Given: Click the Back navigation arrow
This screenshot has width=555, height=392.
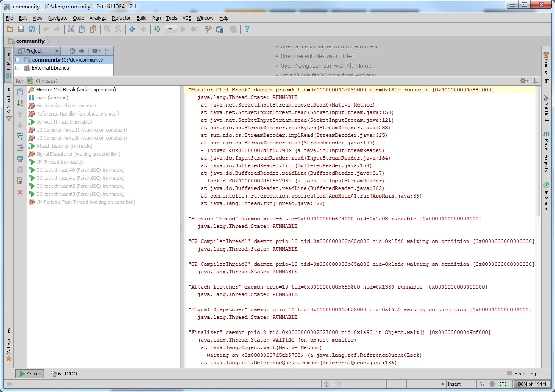Looking at the screenshot, I should 132,29.
